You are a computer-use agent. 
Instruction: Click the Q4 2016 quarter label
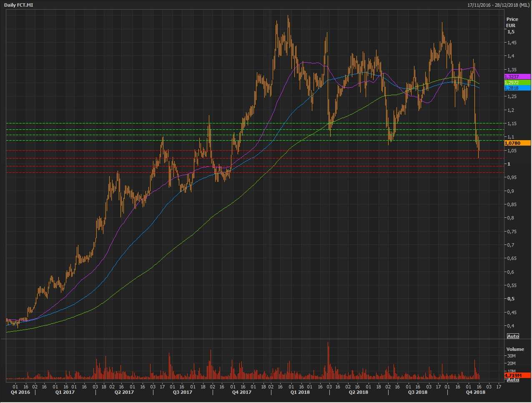coord(20,392)
